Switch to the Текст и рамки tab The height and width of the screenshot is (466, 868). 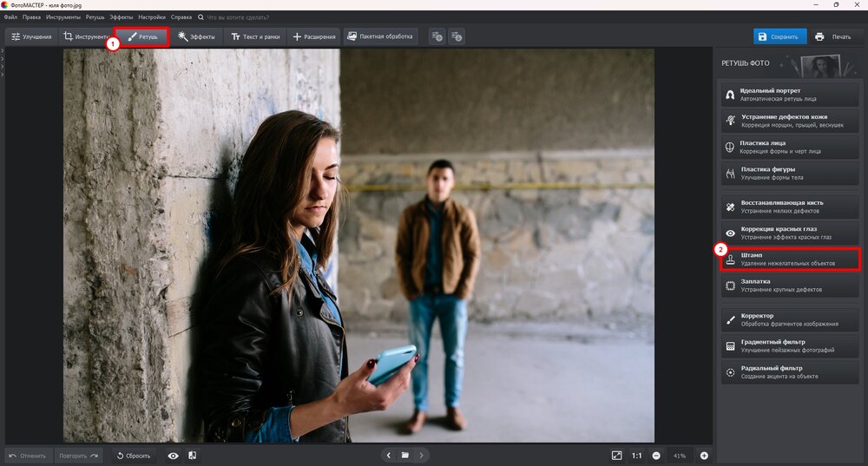coord(255,36)
